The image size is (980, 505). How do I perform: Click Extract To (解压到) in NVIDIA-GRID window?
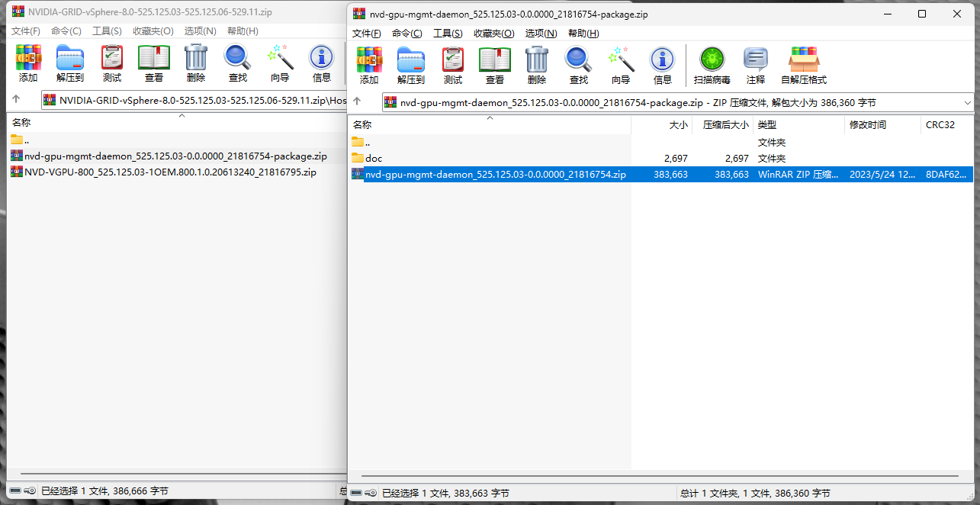[x=70, y=63]
